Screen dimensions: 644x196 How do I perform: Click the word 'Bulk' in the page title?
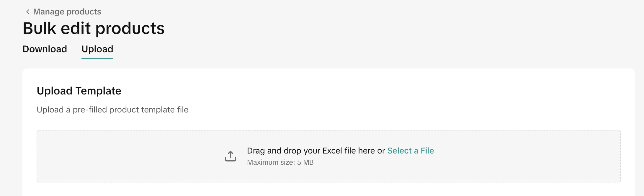[x=39, y=28]
